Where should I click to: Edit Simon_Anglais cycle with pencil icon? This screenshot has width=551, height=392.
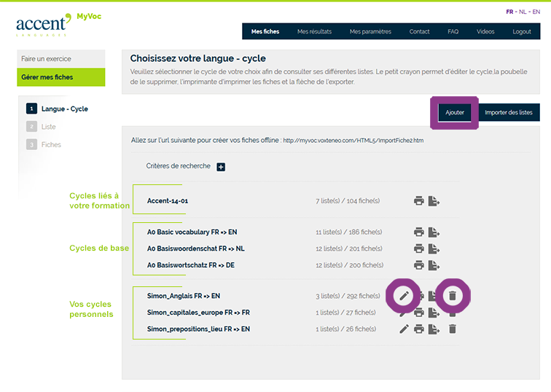[x=404, y=296]
